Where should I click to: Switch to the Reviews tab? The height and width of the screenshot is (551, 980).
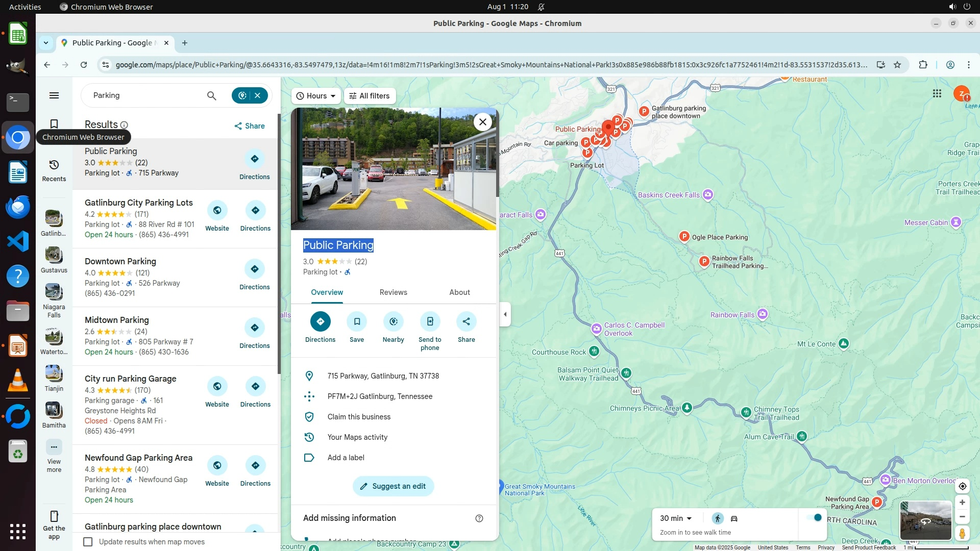(x=393, y=292)
